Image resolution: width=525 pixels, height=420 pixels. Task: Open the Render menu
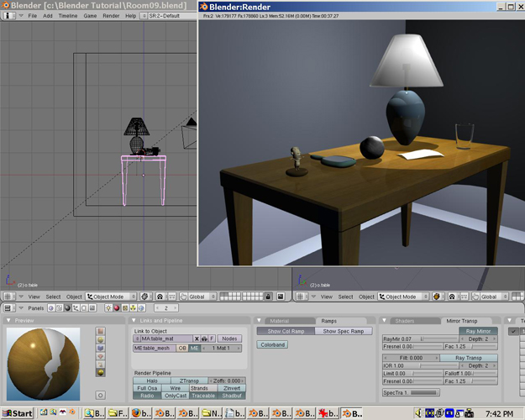tap(111, 16)
